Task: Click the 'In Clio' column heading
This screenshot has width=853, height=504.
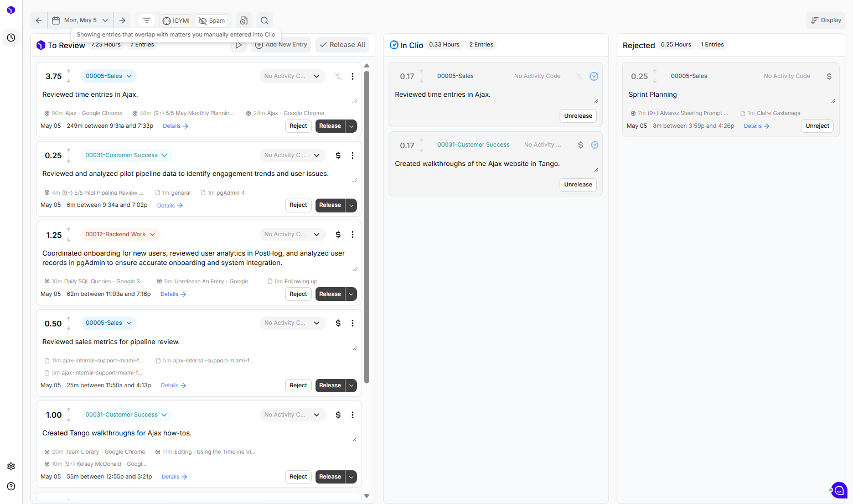Action: pyautogui.click(x=411, y=45)
